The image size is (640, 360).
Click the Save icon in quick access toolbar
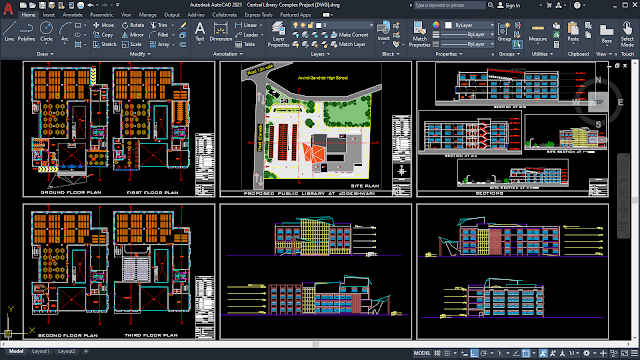[42, 5]
